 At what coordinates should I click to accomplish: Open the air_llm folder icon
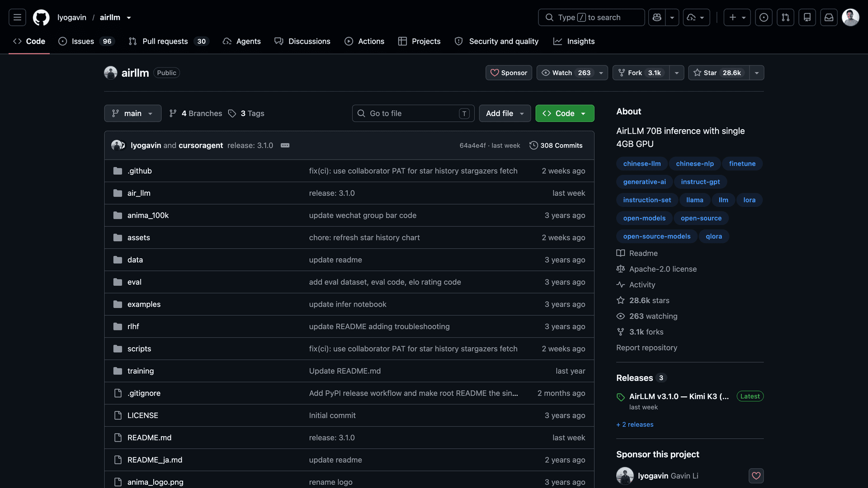(118, 193)
